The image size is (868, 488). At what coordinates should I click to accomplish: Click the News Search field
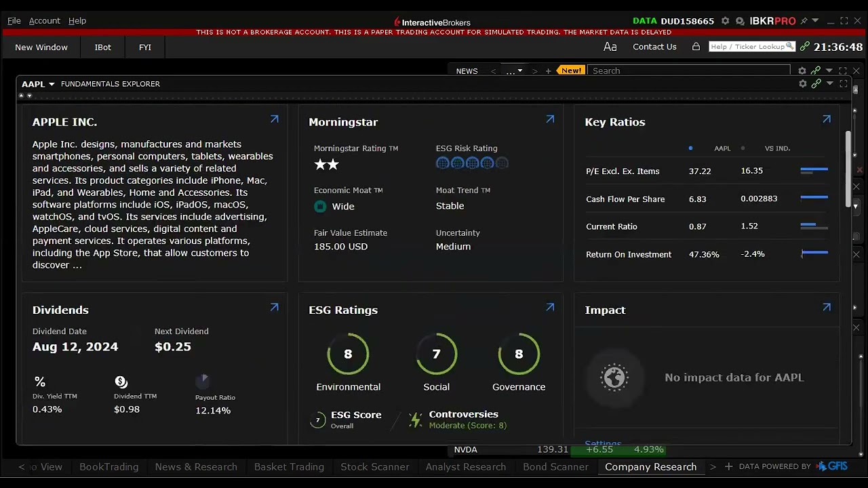click(689, 70)
